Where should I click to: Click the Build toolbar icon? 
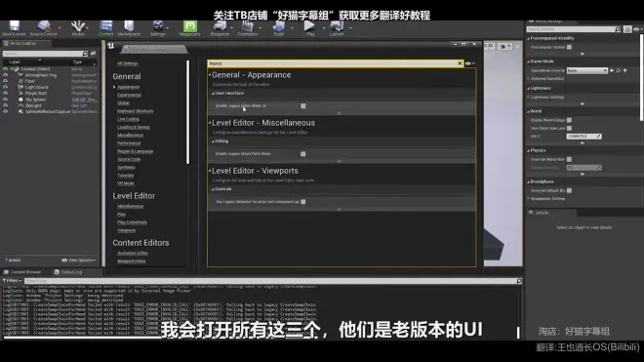coord(279,28)
